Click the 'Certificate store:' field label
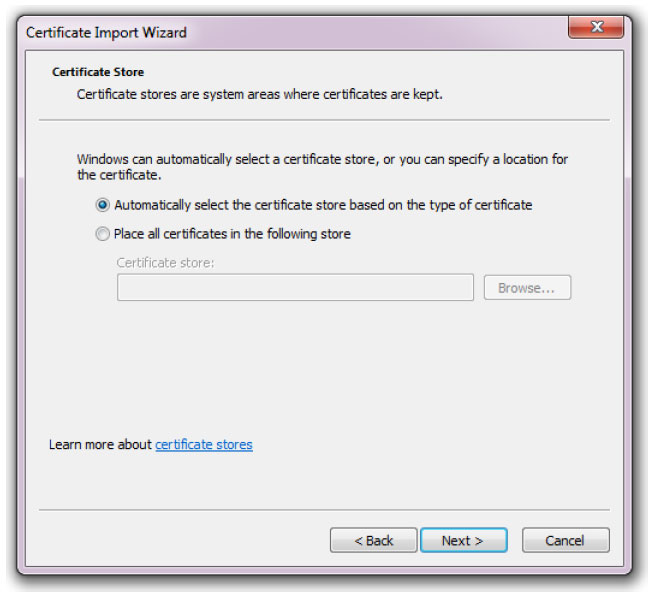Viewport: 648px width, 592px height. (x=165, y=263)
